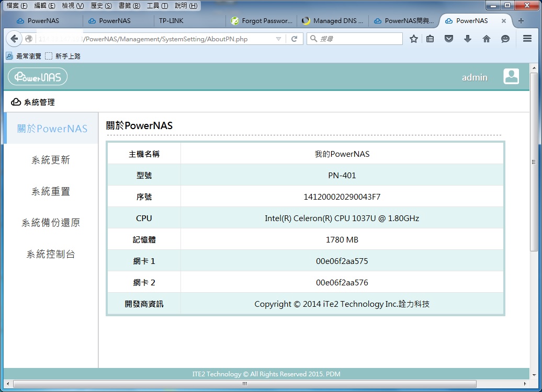Screen dimensions: 542x392
Task: Click the PowerNAS logo in header
Action: click(38, 77)
